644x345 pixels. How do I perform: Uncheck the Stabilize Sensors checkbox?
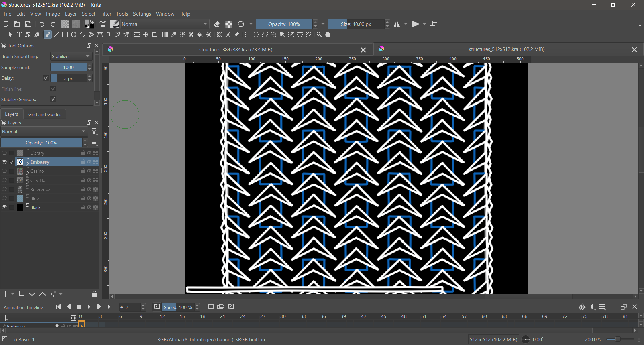(53, 99)
